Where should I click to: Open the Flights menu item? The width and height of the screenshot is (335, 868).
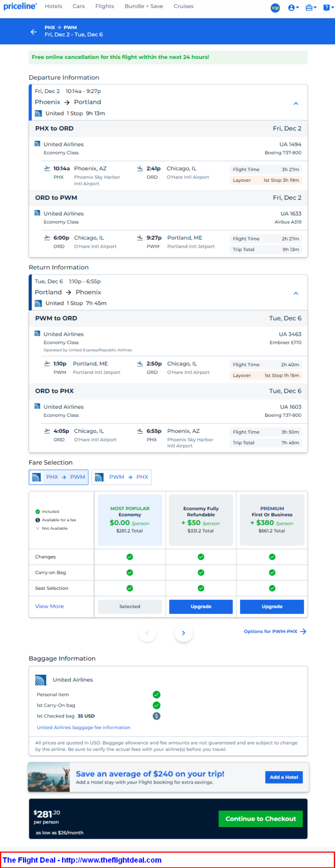[104, 6]
